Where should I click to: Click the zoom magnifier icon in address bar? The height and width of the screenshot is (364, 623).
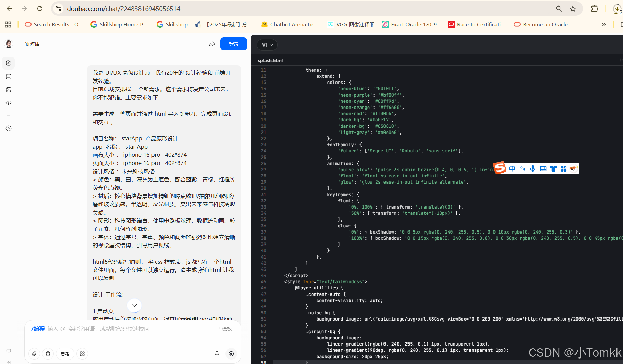[x=559, y=9]
